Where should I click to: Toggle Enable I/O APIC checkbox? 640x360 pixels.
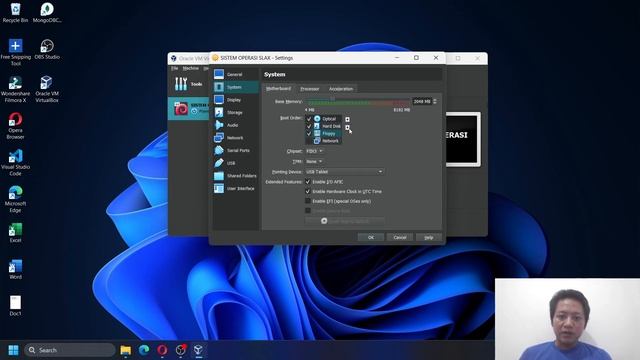[308, 182]
